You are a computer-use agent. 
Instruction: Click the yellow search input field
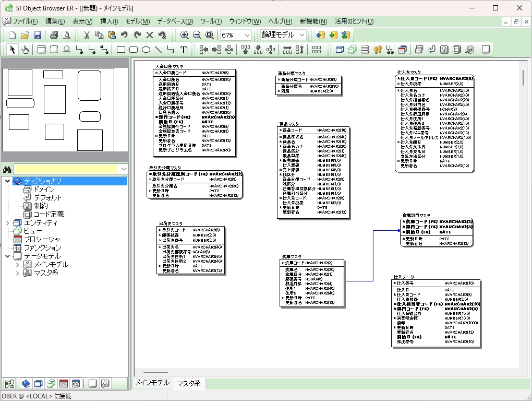67,169
